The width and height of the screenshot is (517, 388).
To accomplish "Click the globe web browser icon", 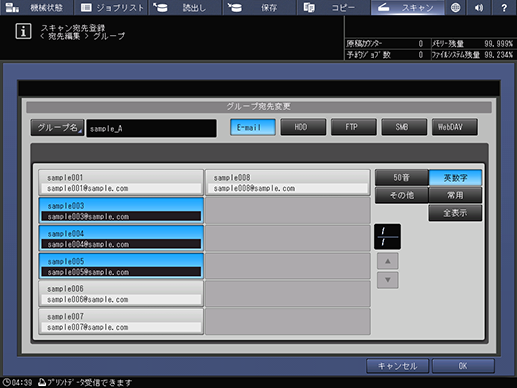I will 455,7.
